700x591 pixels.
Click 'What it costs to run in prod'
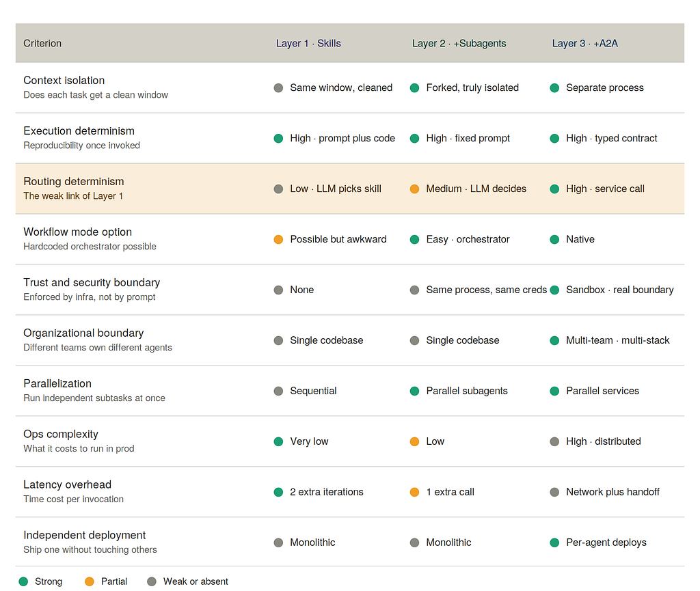(x=79, y=448)
